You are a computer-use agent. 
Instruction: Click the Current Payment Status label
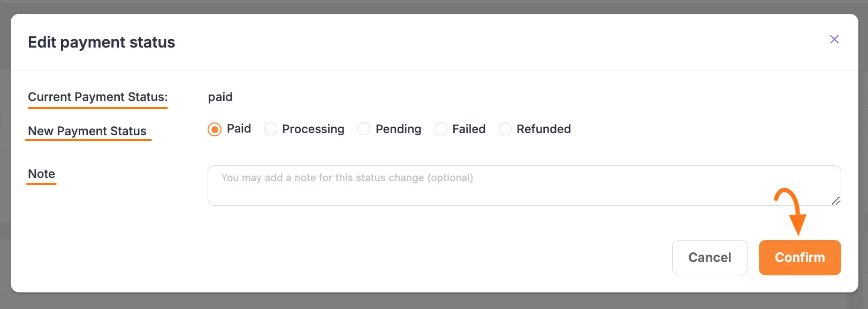tap(97, 97)
